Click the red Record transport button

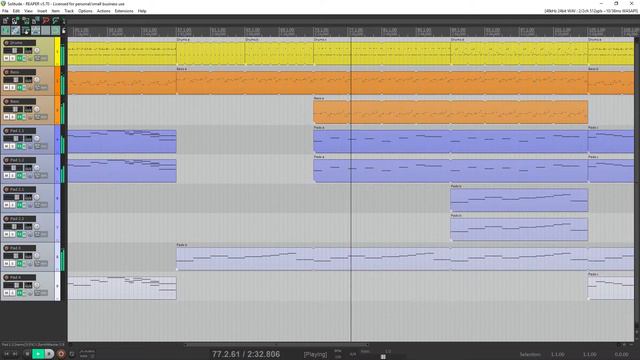tap(61, 353)
